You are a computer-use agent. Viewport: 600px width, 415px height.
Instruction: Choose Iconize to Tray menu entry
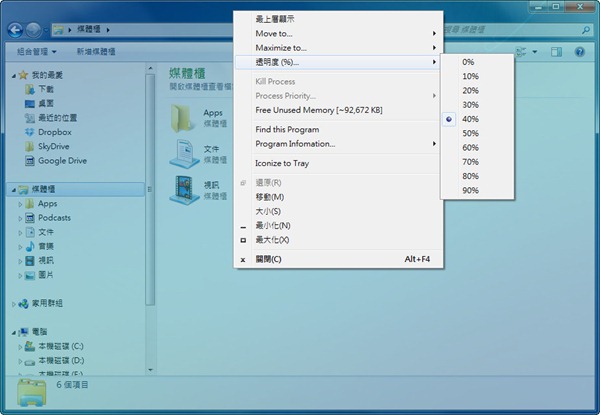point(338,163)
